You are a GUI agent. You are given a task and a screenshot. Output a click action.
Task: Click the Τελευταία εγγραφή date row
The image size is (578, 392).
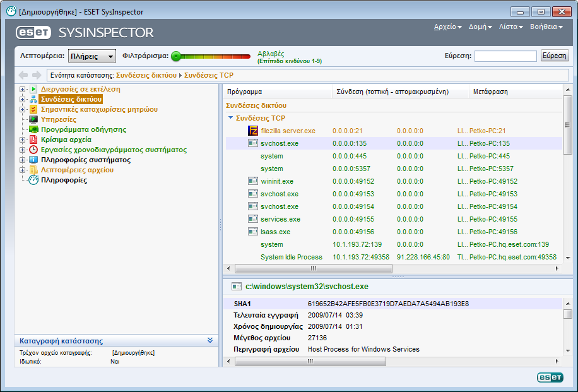click(x=392, y=315)
